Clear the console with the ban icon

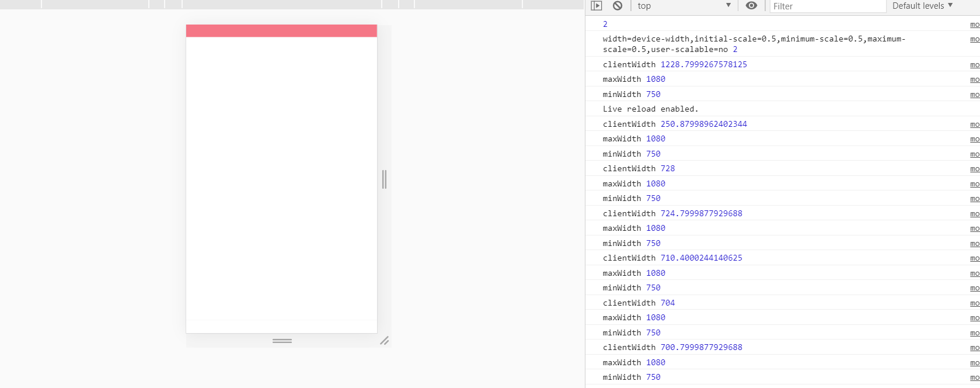(x=618, y=6)
